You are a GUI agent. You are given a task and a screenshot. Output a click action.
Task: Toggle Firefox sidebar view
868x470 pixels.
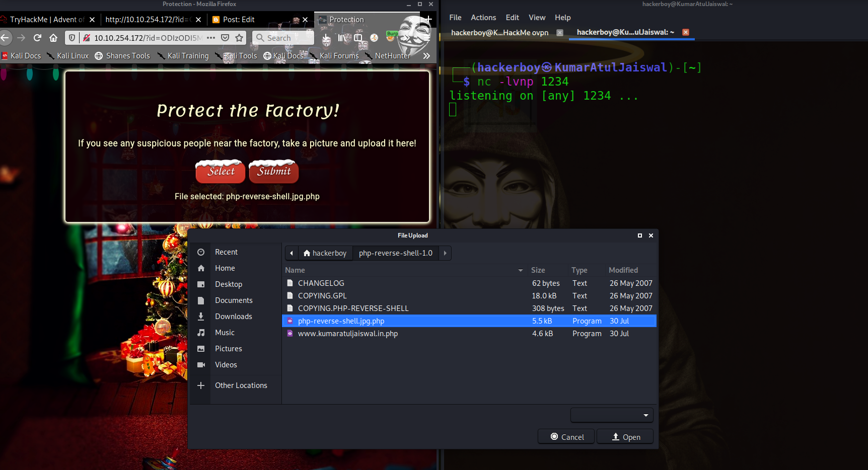(358, 38)
